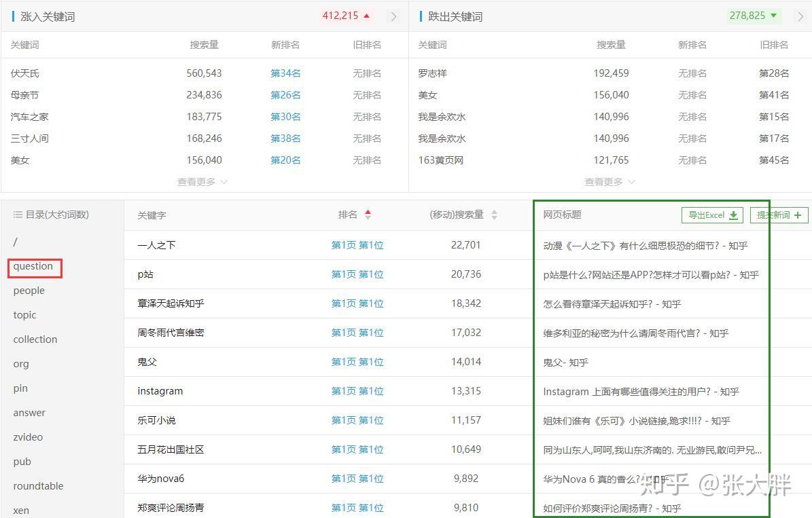
Task: Expand 查看更多 under 跌出关键词
Action: click(610, 182)
